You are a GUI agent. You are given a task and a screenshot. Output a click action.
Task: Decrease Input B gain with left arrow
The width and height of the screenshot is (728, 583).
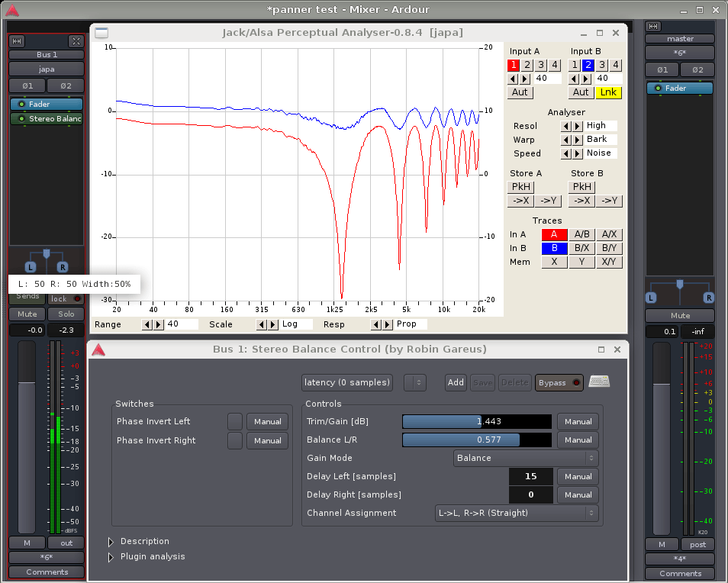574,79
